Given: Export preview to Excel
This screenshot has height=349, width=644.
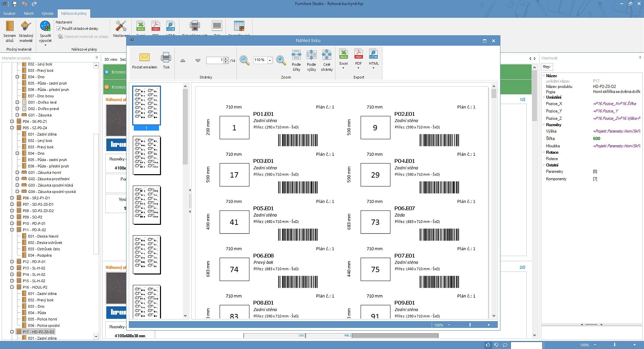Looking at the screenshot, I should [x=343, y=57].
